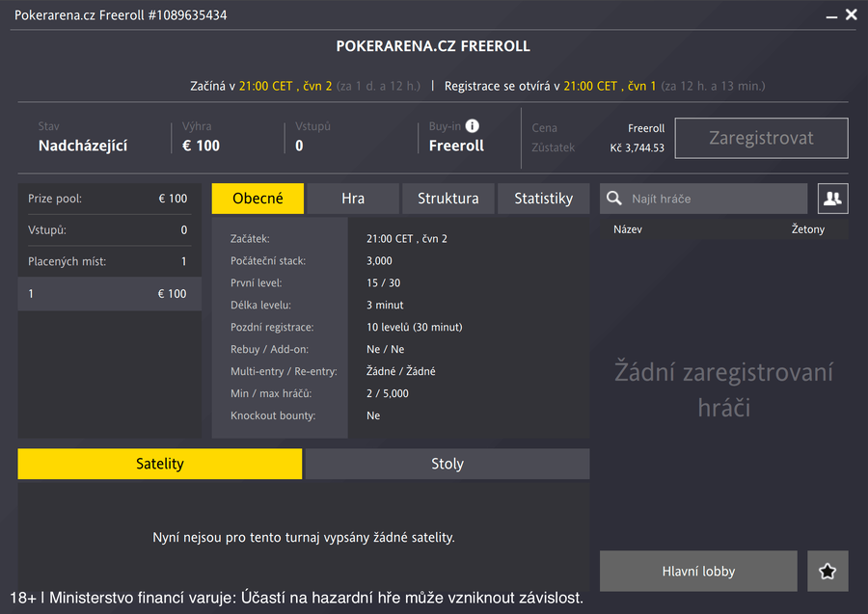The height and width of the screenshot is (614, 868).
Task: Click the Nadcházející status text
Action: coord(83,146)
